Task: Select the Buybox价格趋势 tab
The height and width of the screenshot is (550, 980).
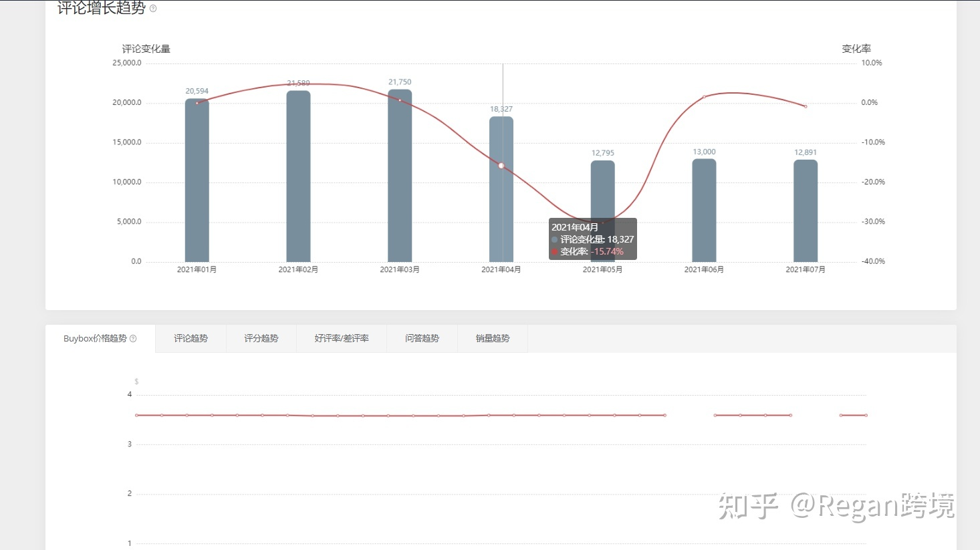Action: pyautogui.click(x=94, y=338)
